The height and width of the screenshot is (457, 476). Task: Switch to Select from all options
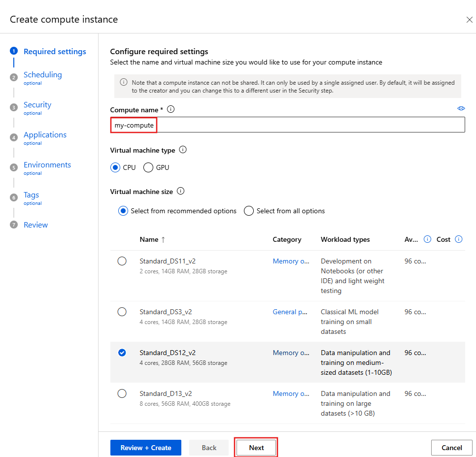pos(249,211)
